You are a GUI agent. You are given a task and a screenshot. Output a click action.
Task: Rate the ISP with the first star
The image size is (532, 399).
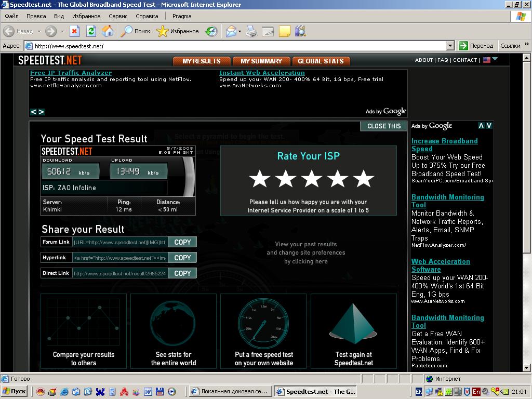coord(260,179)
